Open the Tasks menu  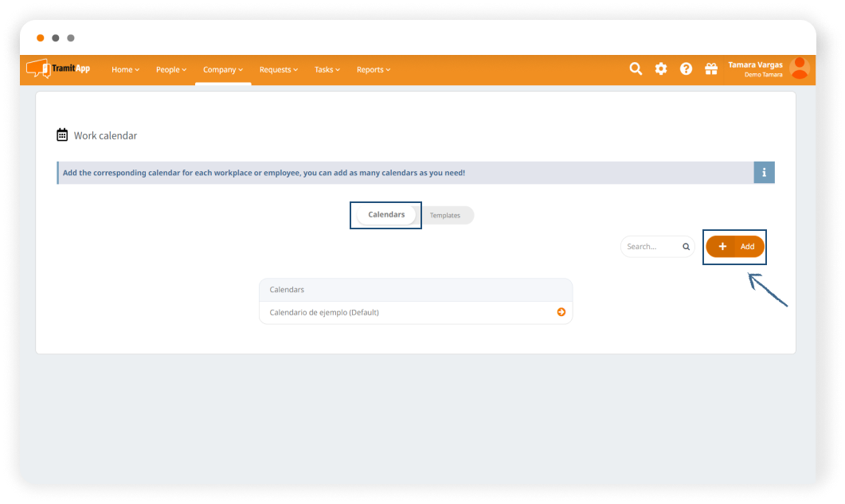click(327, 70)
